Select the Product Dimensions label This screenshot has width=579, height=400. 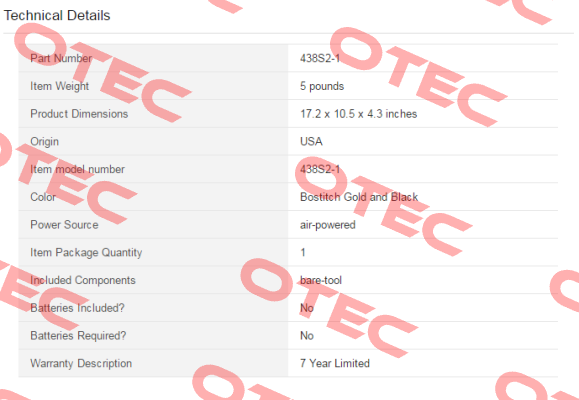coord(79,114)
